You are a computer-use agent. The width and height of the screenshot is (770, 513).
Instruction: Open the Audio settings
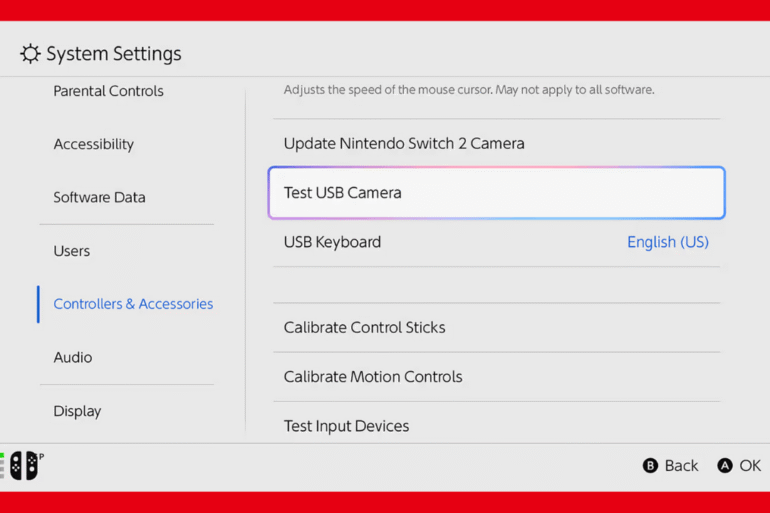click(x=73, y=357)
